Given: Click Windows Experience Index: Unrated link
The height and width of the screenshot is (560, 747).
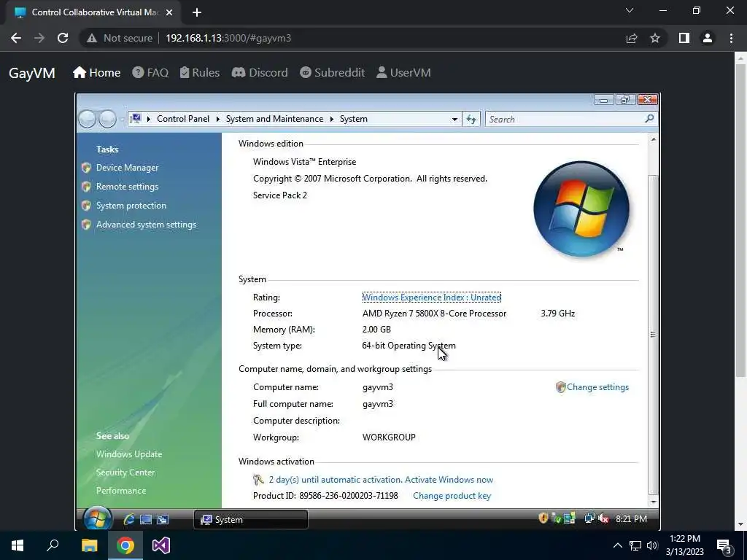Looking at the screenshot, I should click(432, 297).
